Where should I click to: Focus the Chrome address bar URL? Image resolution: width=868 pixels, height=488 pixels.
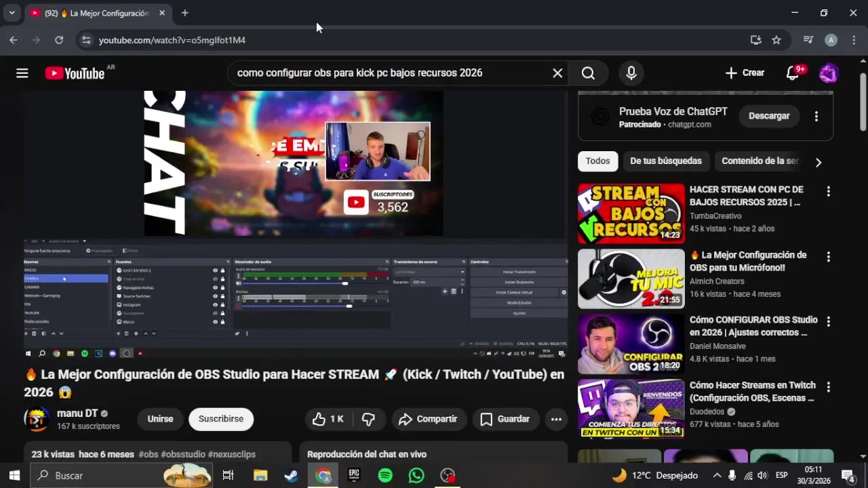pyautogui.click(x=172, y=40)
